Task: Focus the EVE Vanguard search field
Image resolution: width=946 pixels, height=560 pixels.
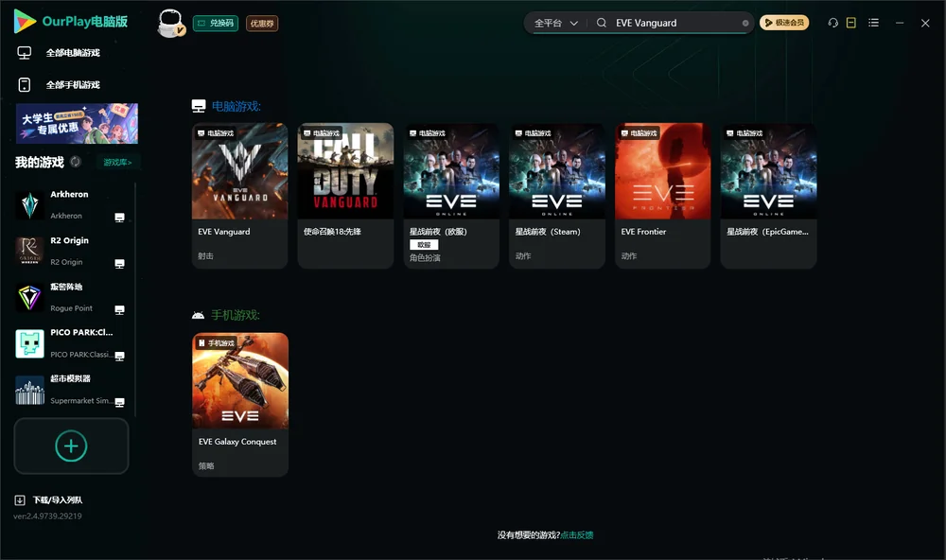Action: coord(675,23)
